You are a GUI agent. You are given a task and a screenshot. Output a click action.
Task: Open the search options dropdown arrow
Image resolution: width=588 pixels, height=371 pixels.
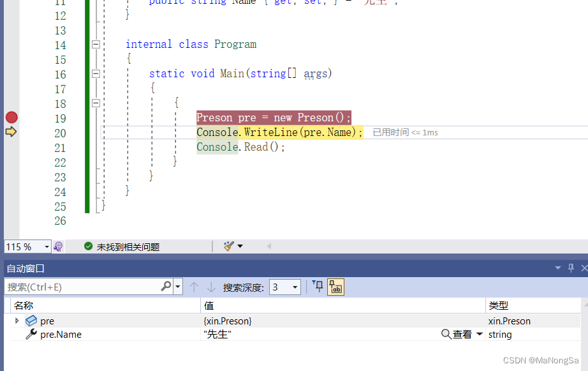178,287
